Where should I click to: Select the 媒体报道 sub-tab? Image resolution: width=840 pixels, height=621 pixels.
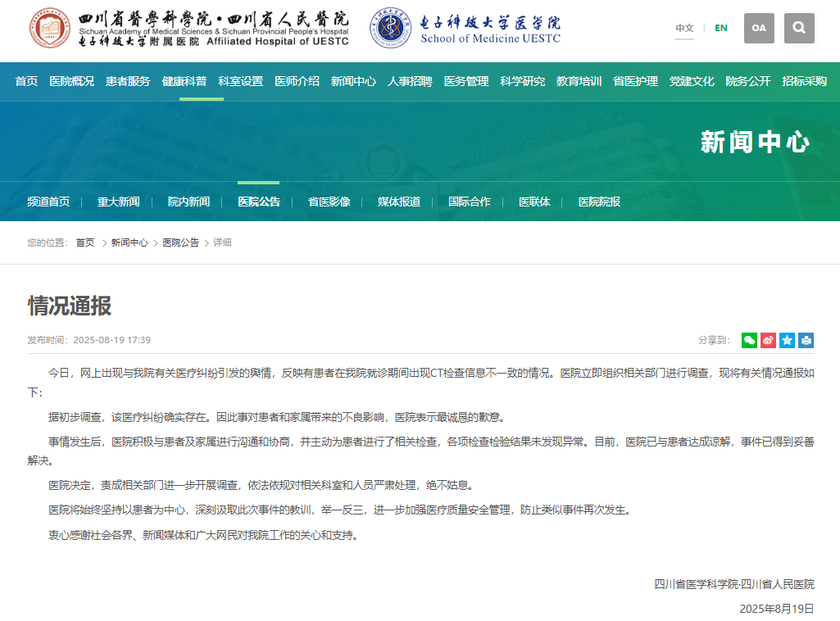click(x=399, y=202)
